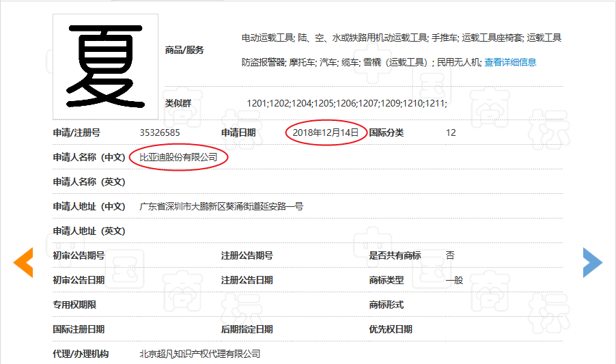Click the 商标形式 label

[387, 305]
